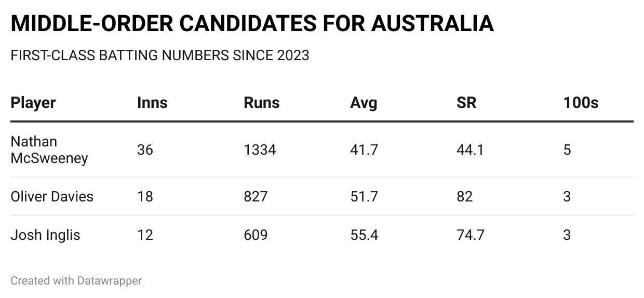Image resolution: width=644 pixels, height=298 pixels.
Task: Select McSweeney's hundreds count 5
Action: pos(567,150)
